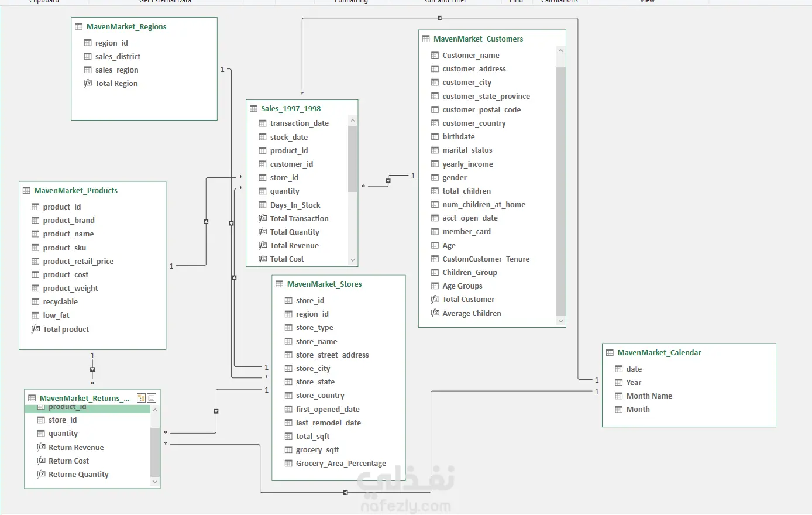Click column icon beside Month Name

click(x=619, y=396)
